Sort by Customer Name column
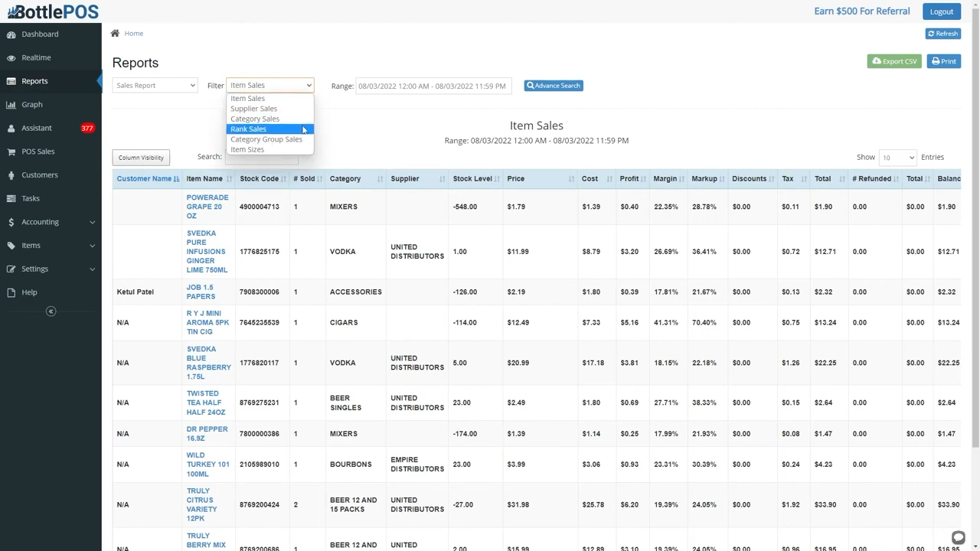Viewport: 980px width, 551px height. 148,179
